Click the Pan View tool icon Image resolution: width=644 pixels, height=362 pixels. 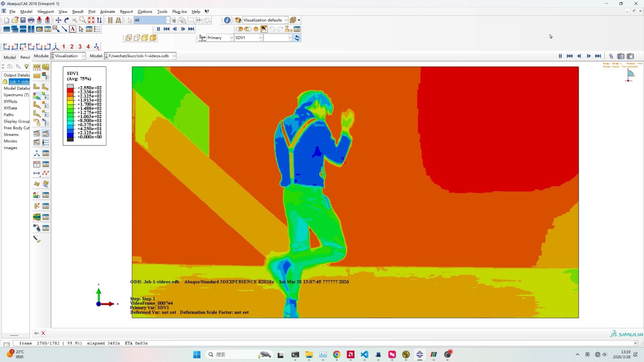click(x=58, y=20)
